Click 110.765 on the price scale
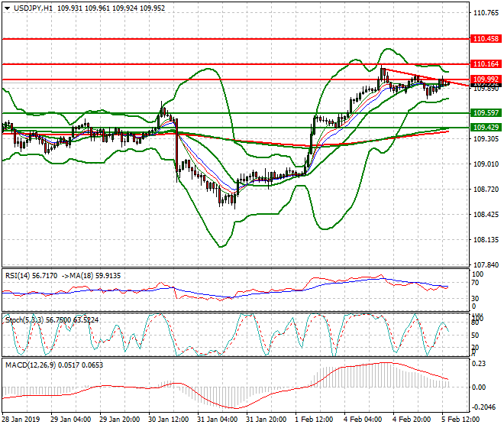The height and width of the screenshot is (428, 504). (x=486, y=13)
